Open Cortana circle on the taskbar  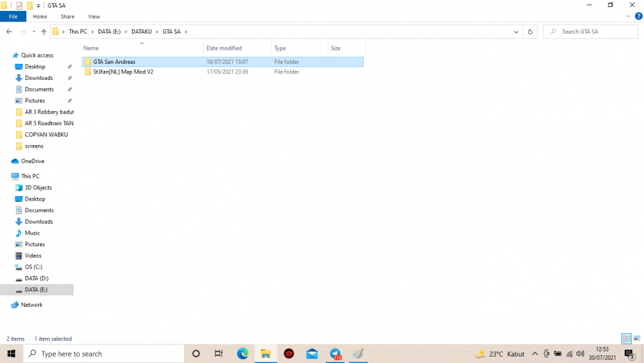pos(196,353)
